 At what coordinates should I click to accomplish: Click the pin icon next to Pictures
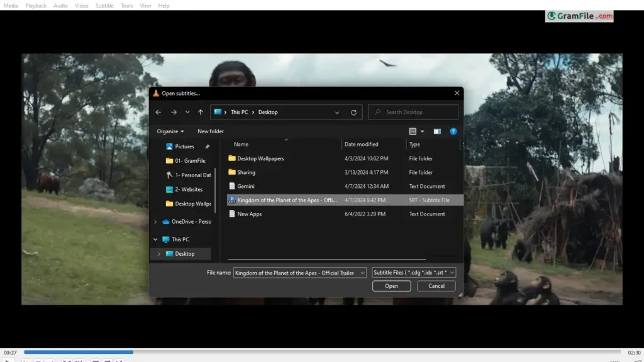click(x=208, y=146)
